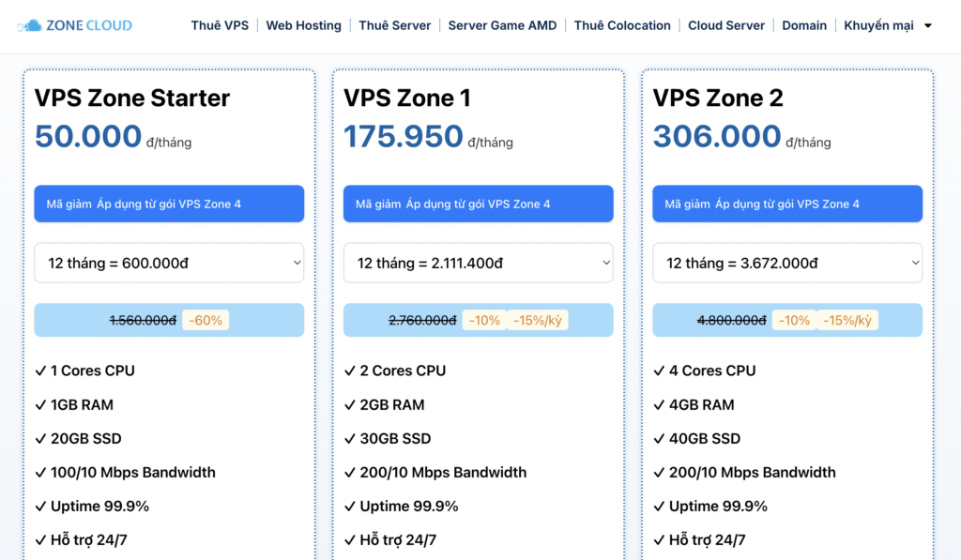961x560 pixels.
Task: Open the Khuyến mại dropdown arrow
Action: coord(928,26)
